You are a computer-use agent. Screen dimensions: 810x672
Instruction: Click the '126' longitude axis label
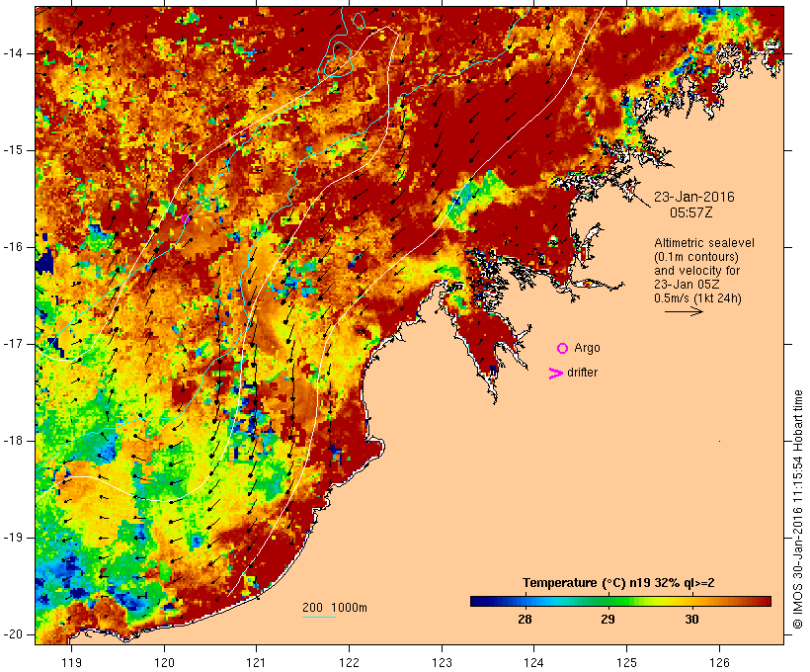pos(719,663)
